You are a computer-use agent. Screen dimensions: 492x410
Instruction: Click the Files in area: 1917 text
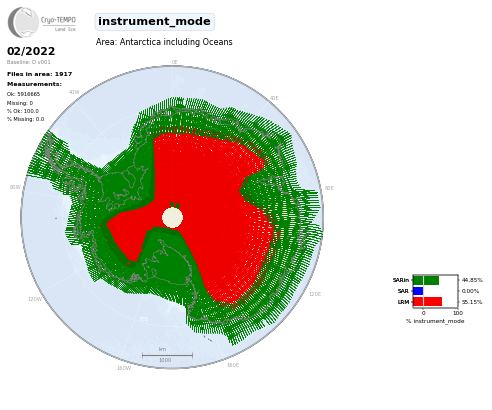40,74
